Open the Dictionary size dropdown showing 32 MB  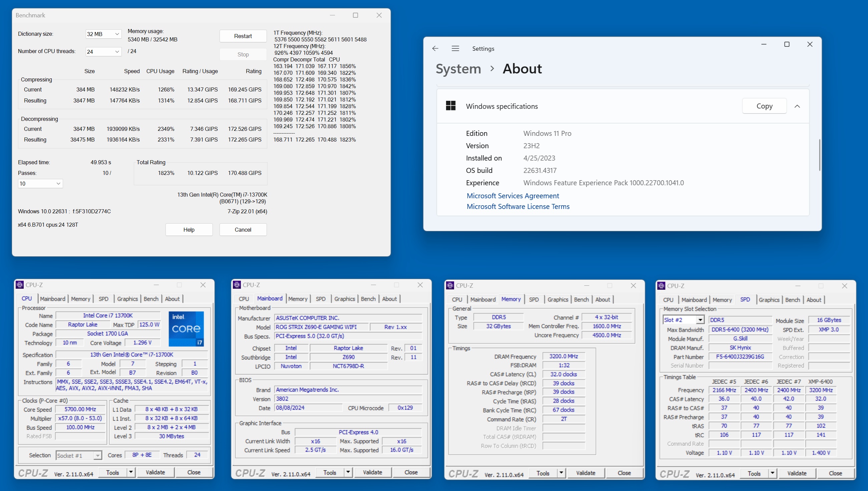(103, 34)
